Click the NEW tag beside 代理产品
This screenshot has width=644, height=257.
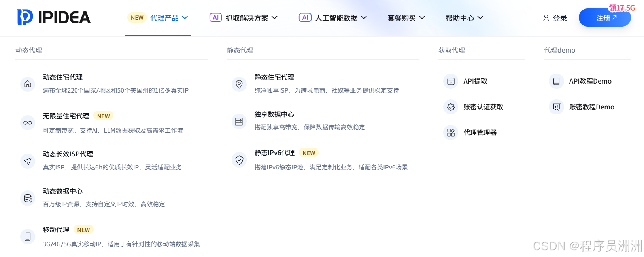coord(137,18)
